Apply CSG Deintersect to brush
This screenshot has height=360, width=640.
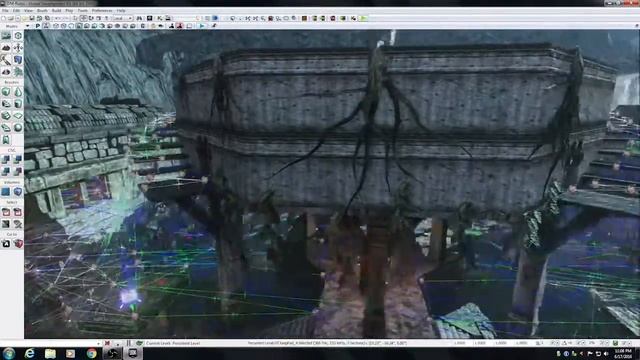click(x=18, y=171)
